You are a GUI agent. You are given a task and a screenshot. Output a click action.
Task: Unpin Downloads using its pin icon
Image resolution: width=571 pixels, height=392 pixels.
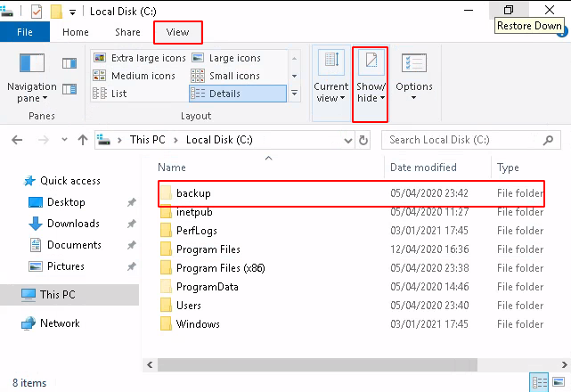click(x=132, y=224)
